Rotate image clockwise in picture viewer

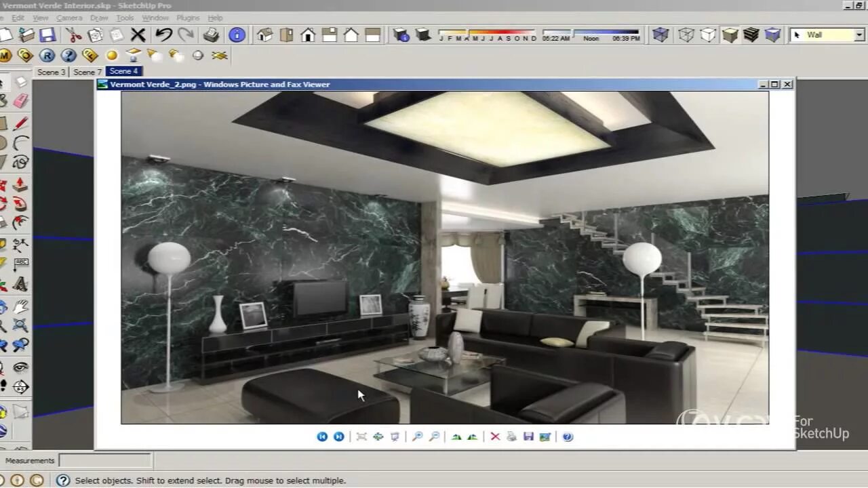(x=456, y=436)
